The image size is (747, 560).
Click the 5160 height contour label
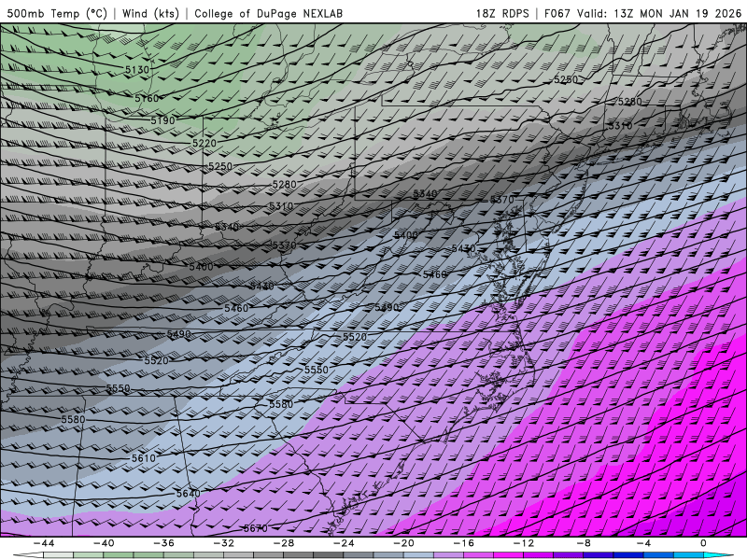click(x=147, y=98)
